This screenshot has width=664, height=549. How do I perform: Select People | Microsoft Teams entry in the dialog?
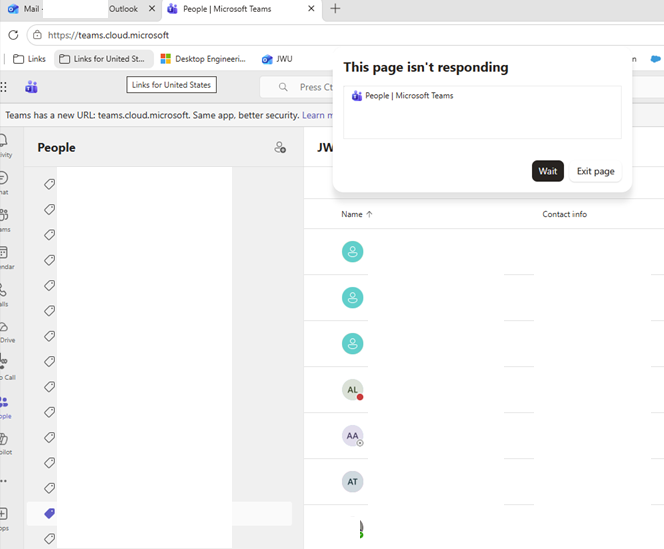pos(402,96)
